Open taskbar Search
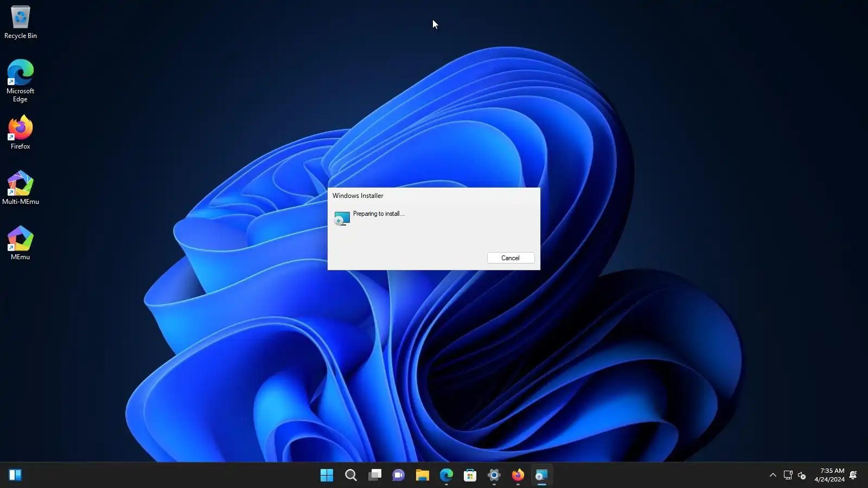868x488 pixels. tap(351, 476)
